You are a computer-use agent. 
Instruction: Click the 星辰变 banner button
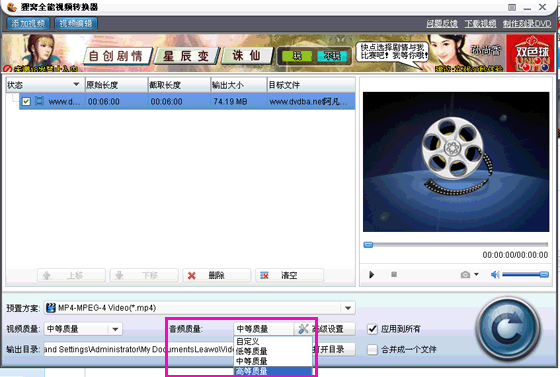coord(186,56)
